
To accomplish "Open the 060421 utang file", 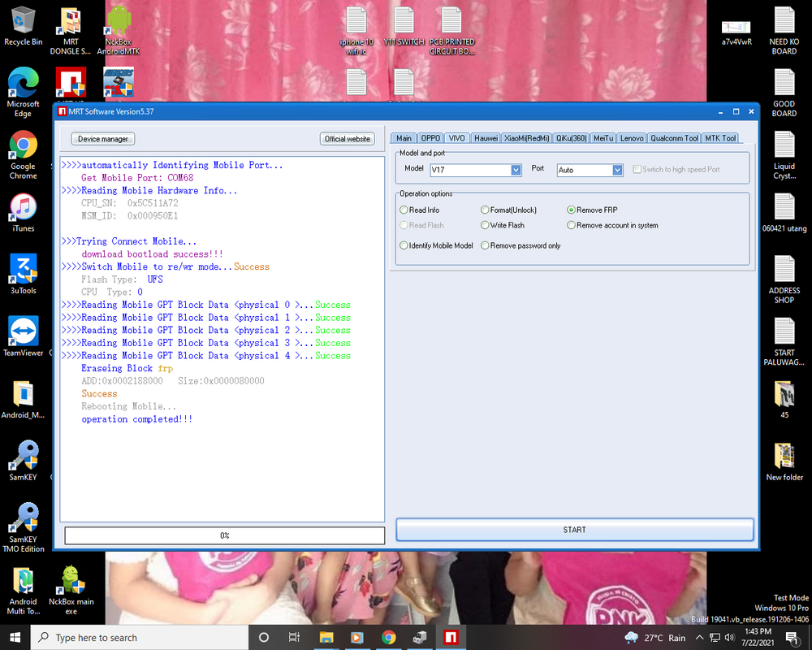I will click(x=784, y=213).
